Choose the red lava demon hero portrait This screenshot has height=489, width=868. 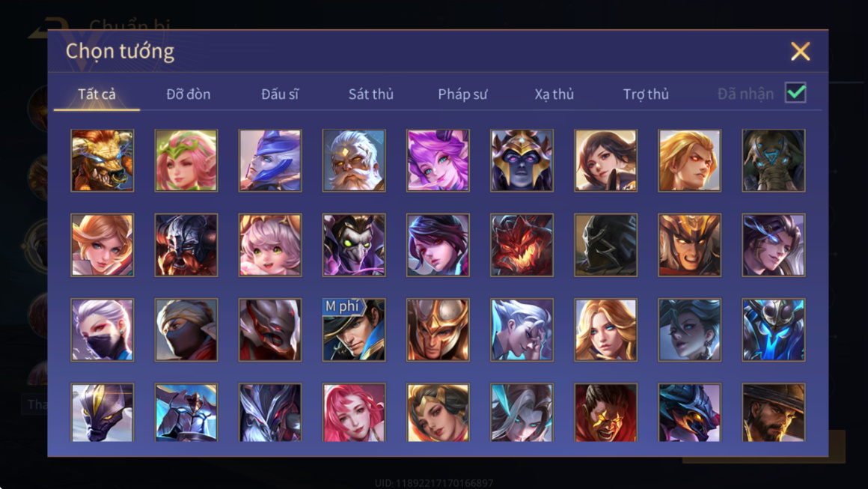522,245
